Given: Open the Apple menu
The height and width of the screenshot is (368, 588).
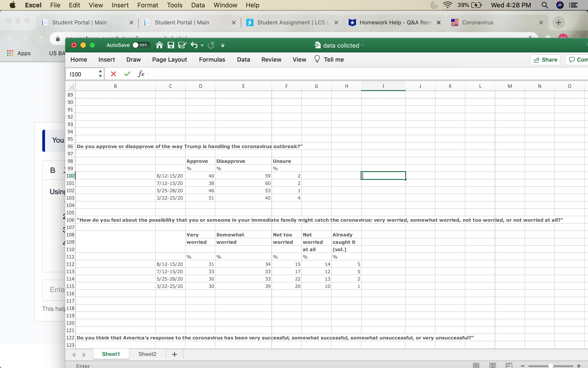Looking at the screenshot, I should 12,5.
